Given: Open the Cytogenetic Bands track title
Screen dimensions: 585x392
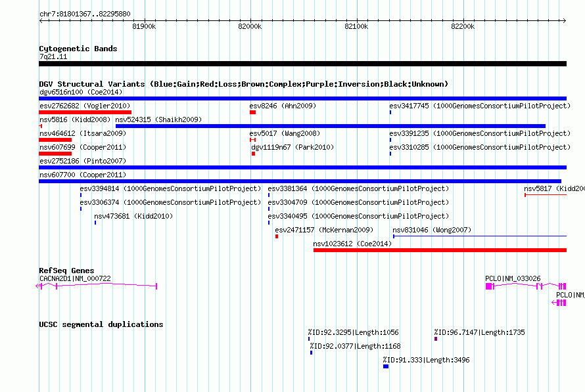Looking at the screenshot, I should 78,49.
